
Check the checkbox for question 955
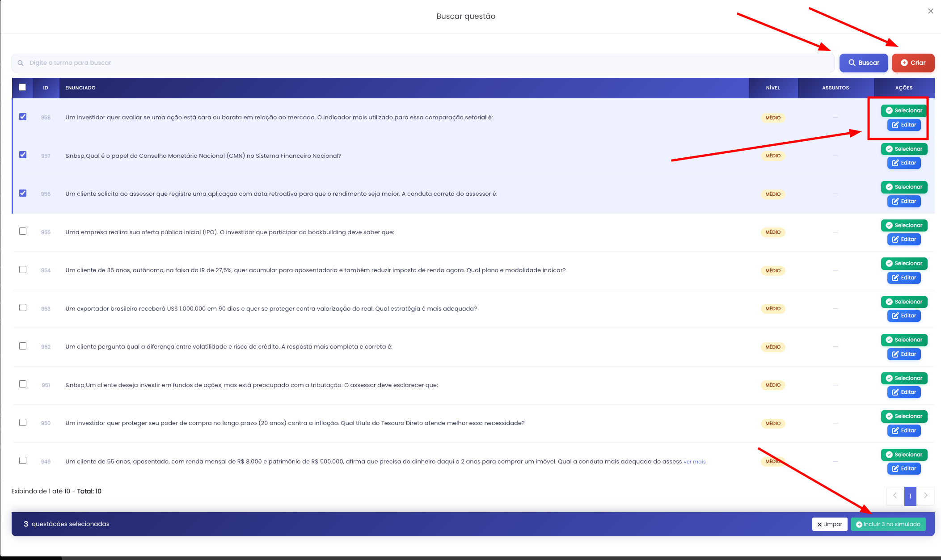click(x=23, y=231)
